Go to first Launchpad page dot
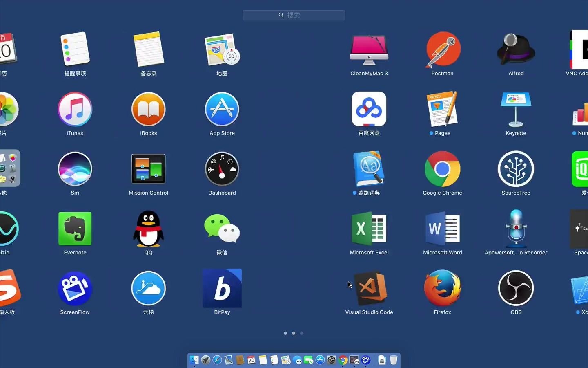The image size is (588, 368). click(x=285, y=333)
